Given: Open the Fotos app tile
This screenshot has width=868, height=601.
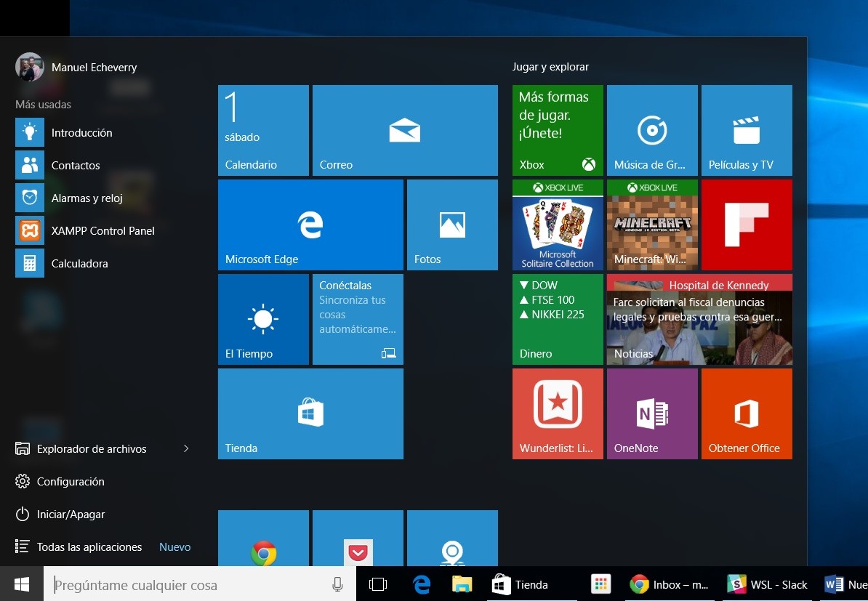Looking at the screenshot, I should [x=452, y=224].
